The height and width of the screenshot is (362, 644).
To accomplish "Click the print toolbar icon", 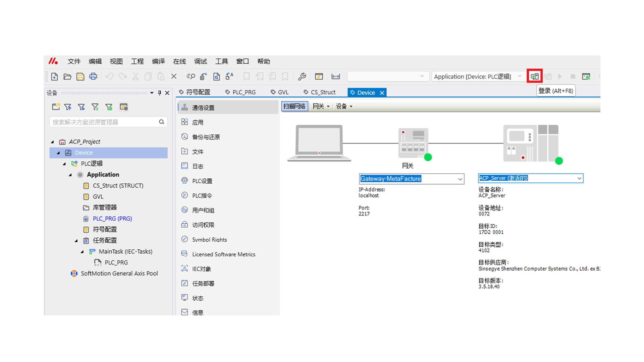I will pyautogui.click(x=93, y=76).
